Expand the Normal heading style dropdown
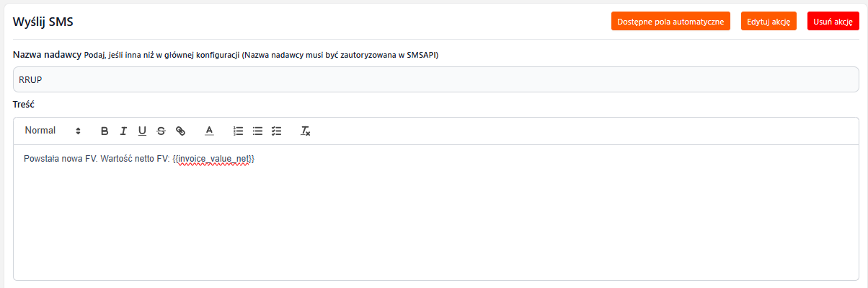The width and height of the screenshot is (868, 288). tap(53, 131)
